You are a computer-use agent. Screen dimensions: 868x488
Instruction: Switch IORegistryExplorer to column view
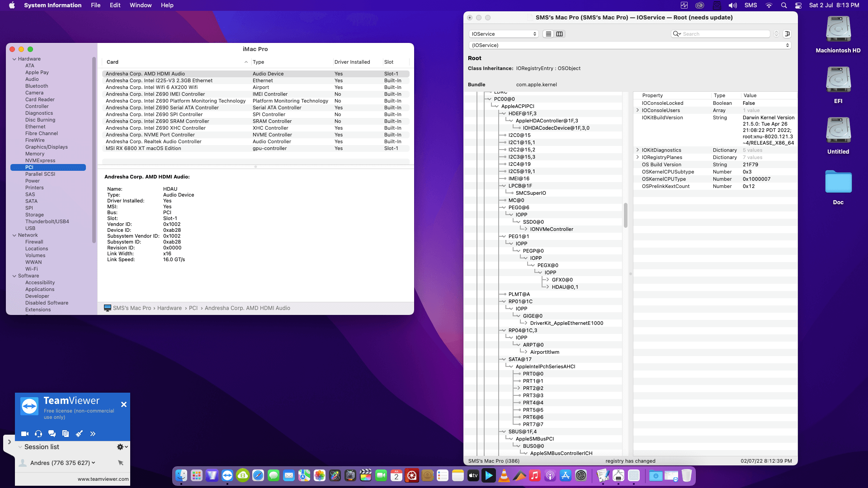pyautogui.click(x=559, y=34)
